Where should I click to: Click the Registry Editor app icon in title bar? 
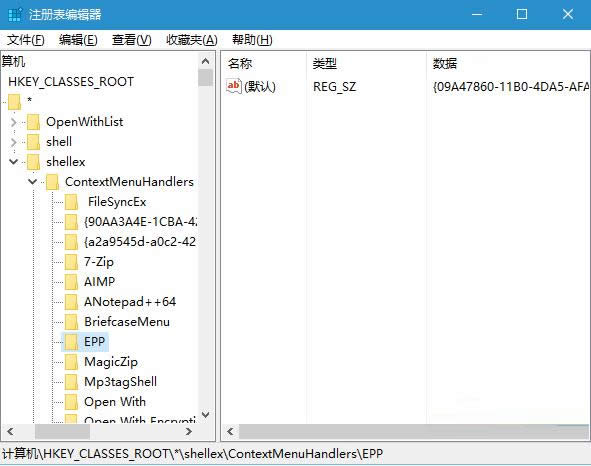point(15,15)
